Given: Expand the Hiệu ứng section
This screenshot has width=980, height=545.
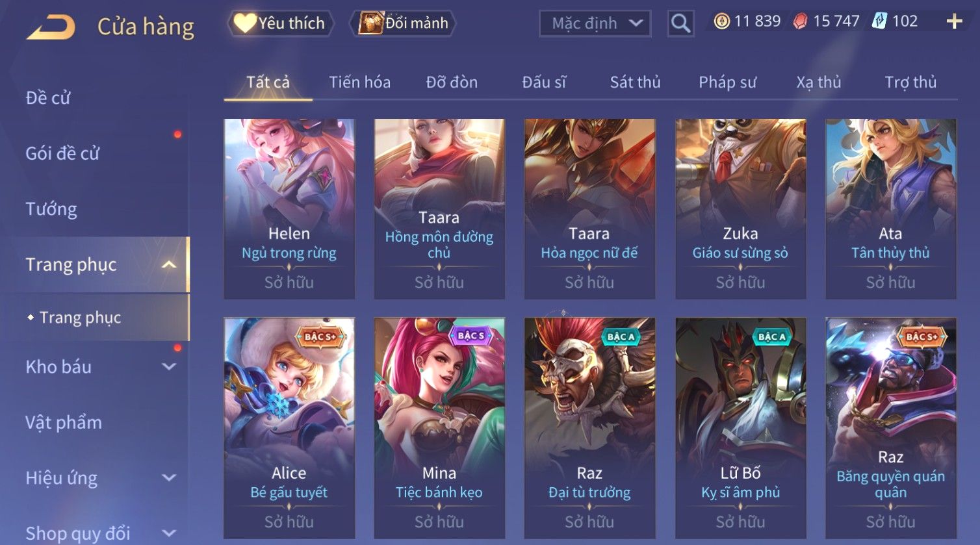Looking at the screenshot, I should pyautogui.click(x=169, y=477).
